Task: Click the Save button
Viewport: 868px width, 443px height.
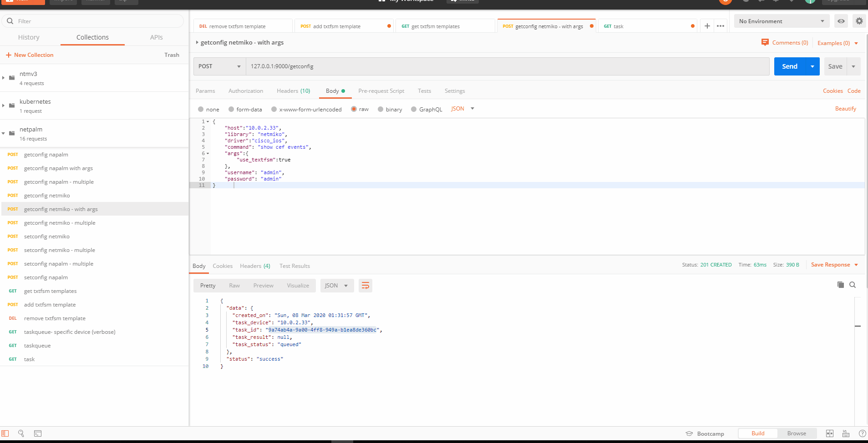Action: click(835, 66)
